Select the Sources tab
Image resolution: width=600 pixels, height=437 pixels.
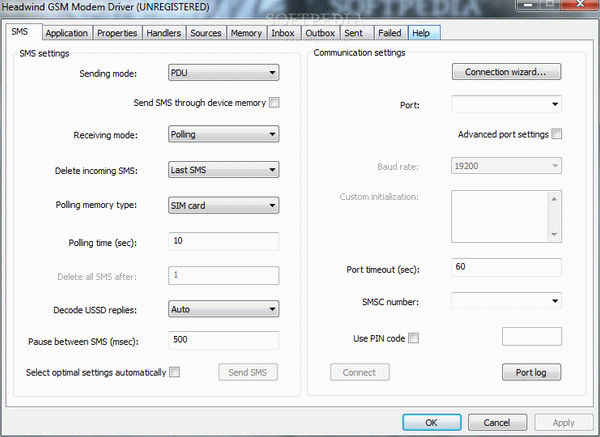(x=206, y=33)
